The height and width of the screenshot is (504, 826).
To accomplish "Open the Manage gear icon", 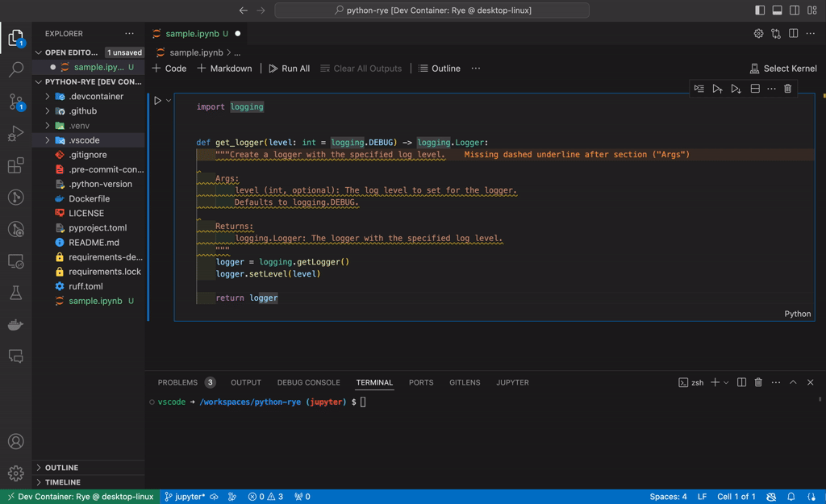I will [16, 473].
